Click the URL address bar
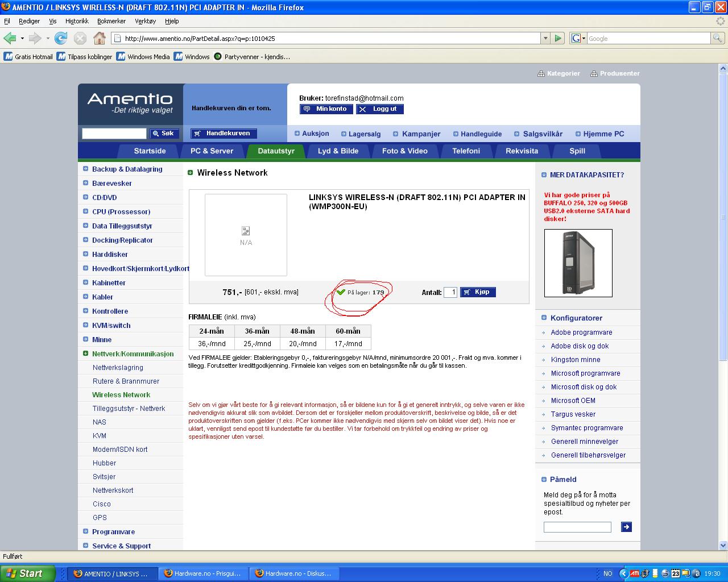Image resolution: width=728 pixels, height=582 pixels. 326,38
